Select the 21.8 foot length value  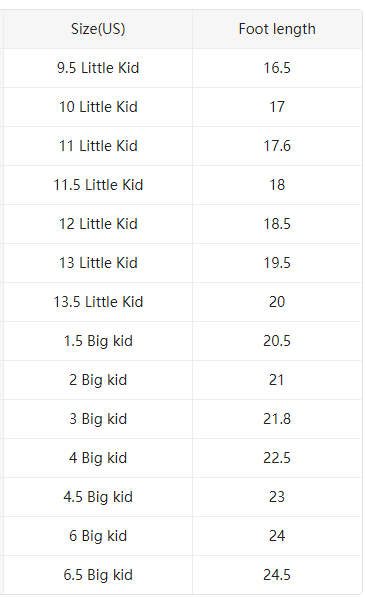pos(277,419)
